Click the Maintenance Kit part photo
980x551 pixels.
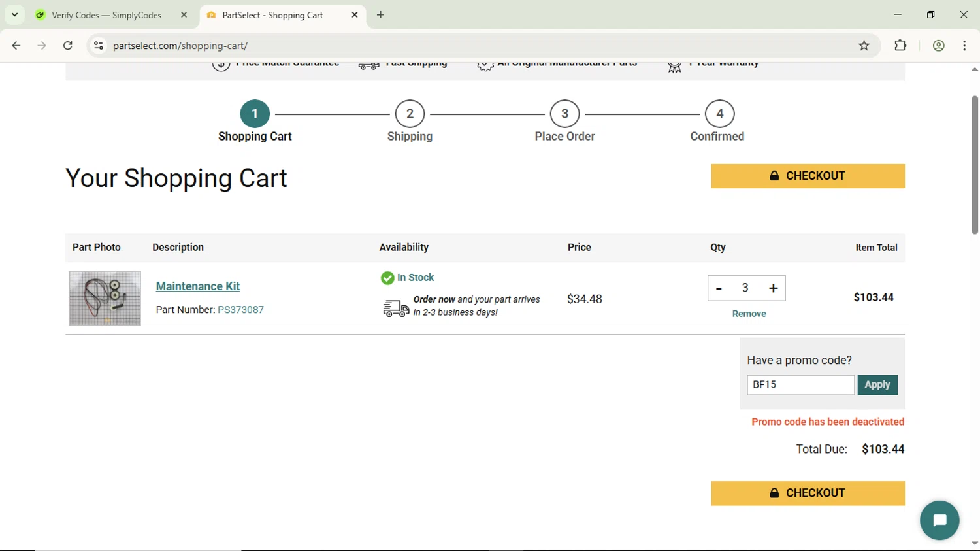(x=105, y=298)
